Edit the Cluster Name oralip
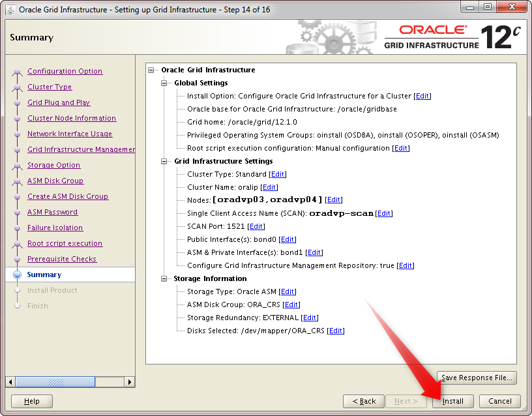Screen dimensions: 532x416 click(269, 187)
